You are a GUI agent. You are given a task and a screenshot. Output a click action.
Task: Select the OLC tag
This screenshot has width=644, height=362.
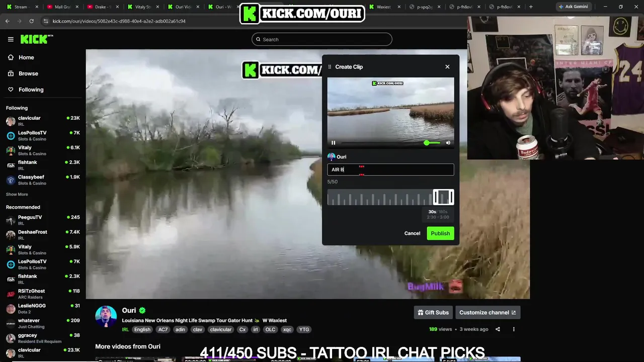270,329
